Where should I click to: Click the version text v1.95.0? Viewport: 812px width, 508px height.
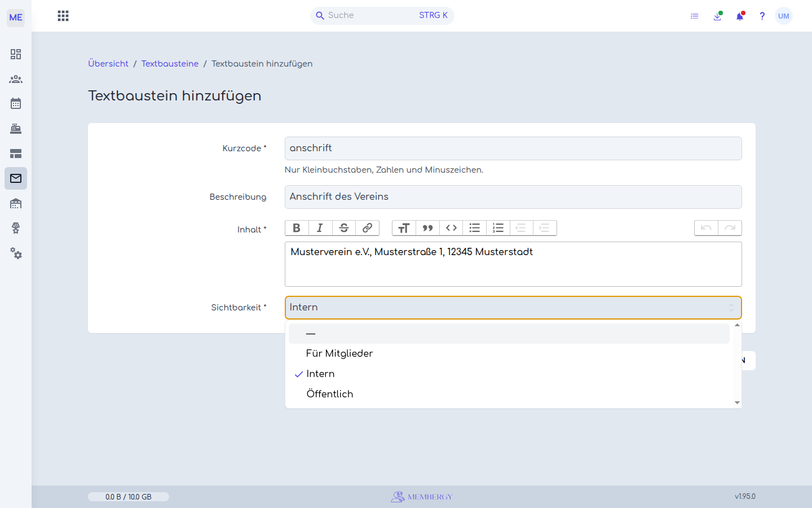click(x=745, y=497)
